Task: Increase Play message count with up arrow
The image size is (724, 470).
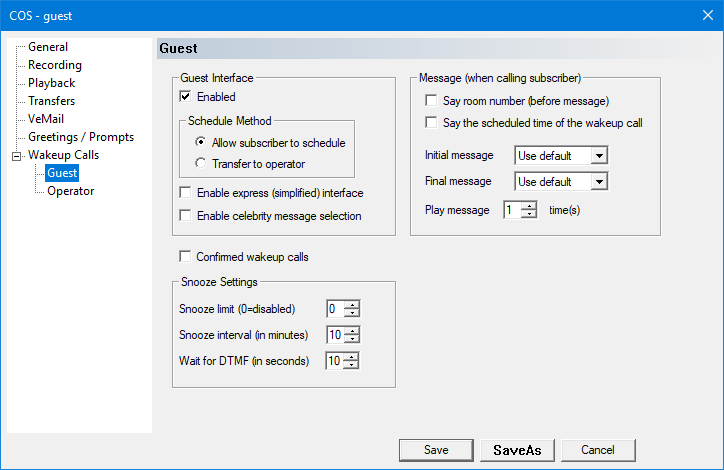Action: (529, 205)
